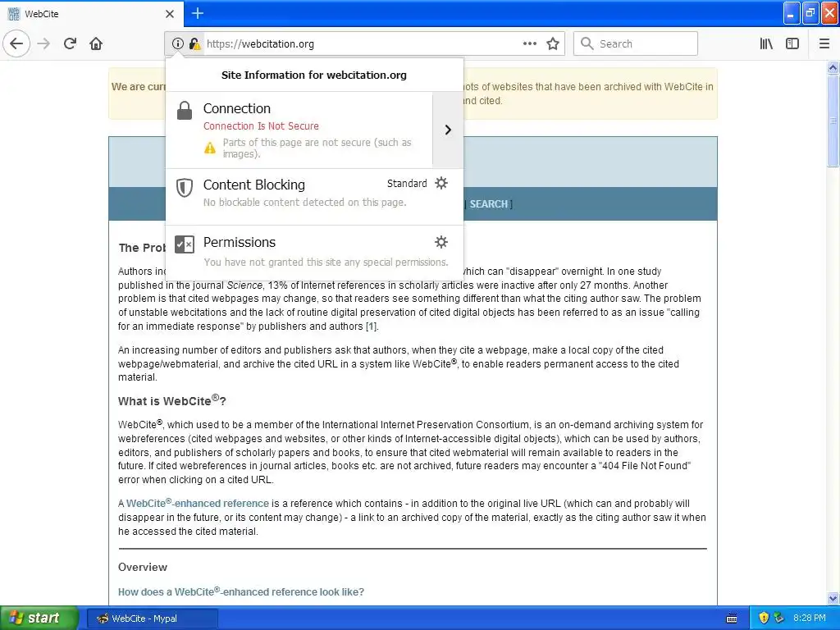
Task: Click the Connection lock icon in panel
Action: coord(185,111)
